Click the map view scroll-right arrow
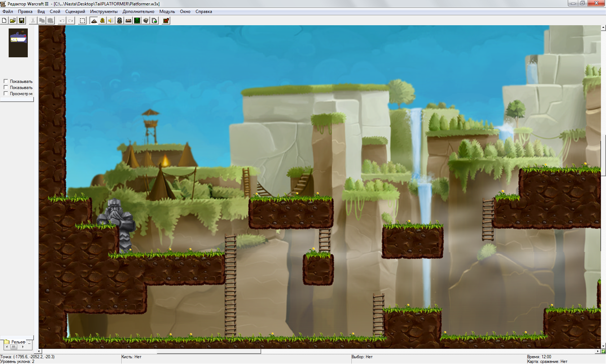 coord(598,351)
